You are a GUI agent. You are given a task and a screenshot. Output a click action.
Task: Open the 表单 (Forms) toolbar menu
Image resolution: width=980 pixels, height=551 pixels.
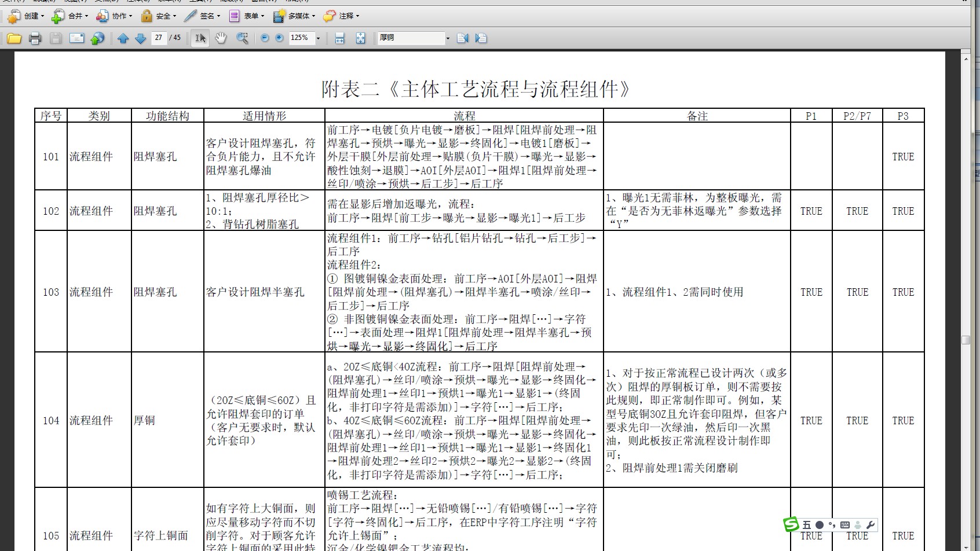[246, 16]
